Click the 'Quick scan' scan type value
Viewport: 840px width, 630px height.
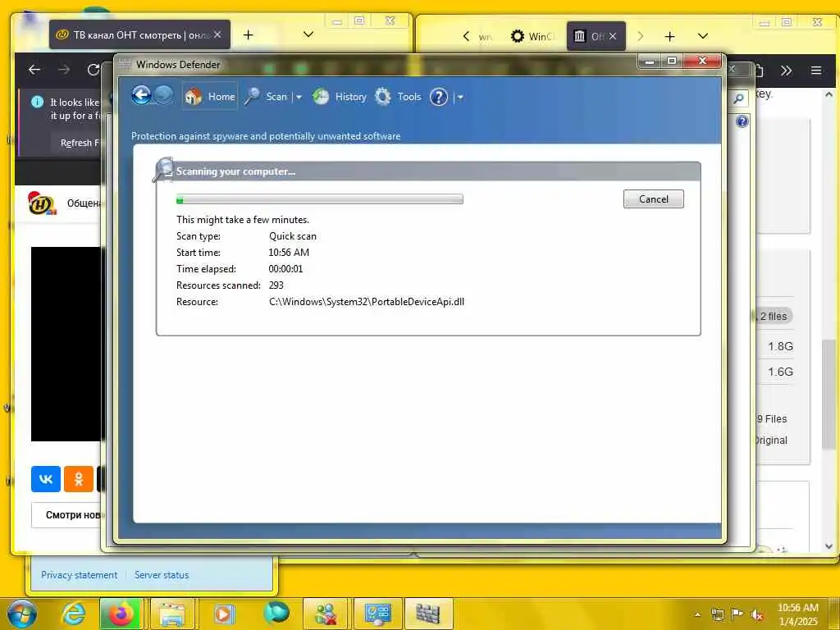(293, 236)
